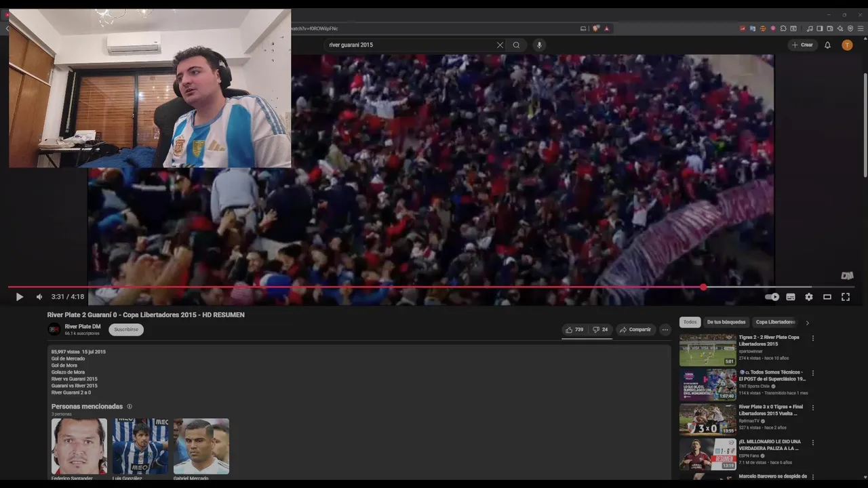Turn on subtitles in the player
Screen dimensions: 868x488
coord(791,297)
